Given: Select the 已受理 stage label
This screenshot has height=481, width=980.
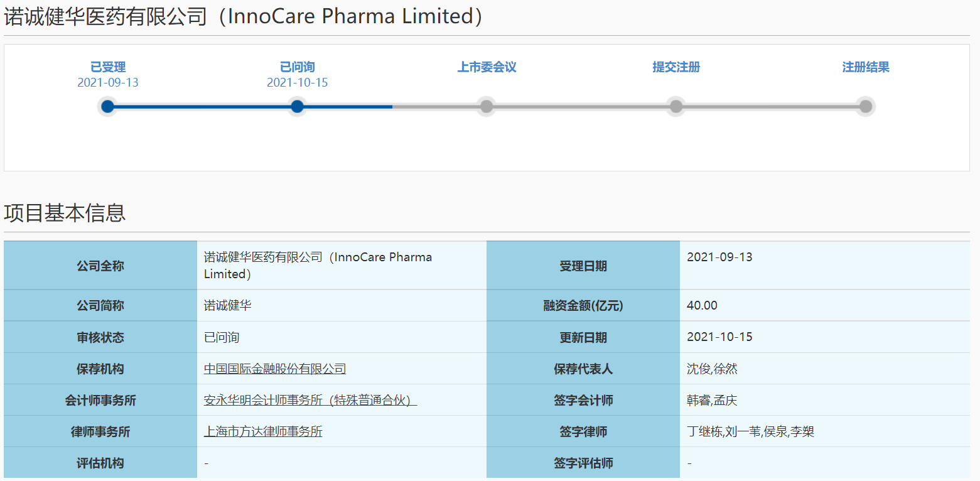Looking at the screenshot, I should click(x=108, y=67).
